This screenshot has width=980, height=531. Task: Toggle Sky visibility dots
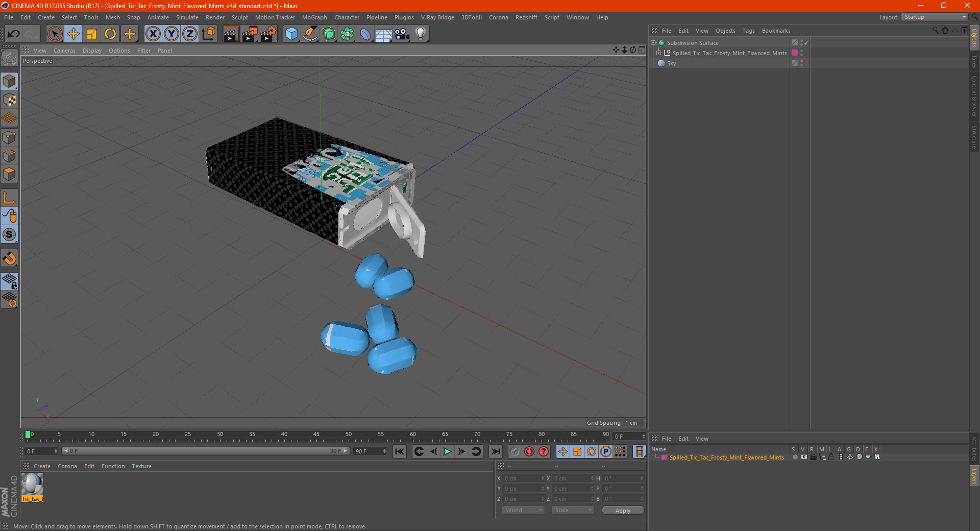801,63
